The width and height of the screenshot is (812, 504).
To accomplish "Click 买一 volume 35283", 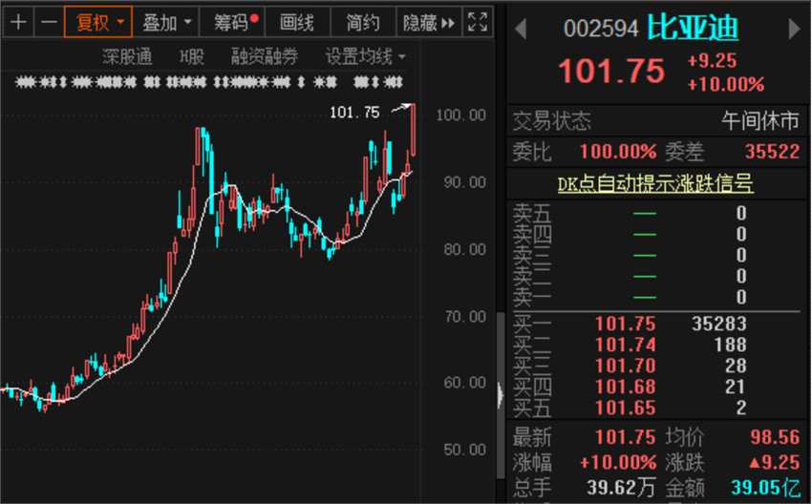I will (719, 324).
